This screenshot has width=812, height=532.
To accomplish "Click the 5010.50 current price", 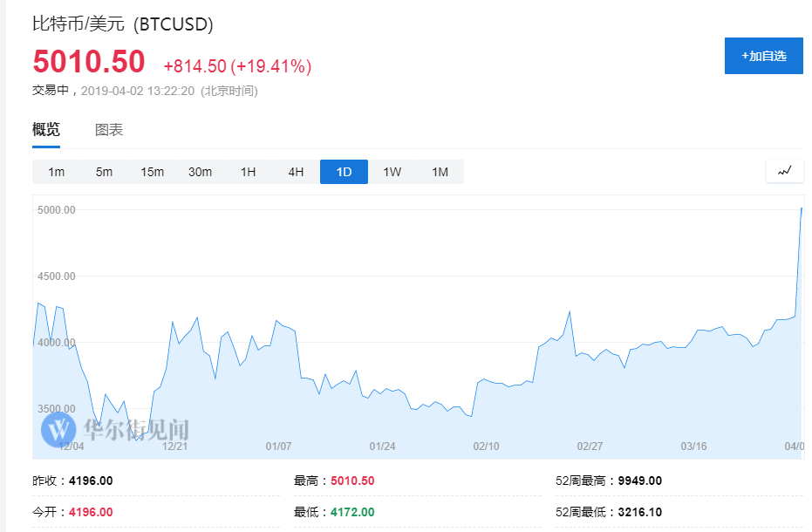I will 89,62.
